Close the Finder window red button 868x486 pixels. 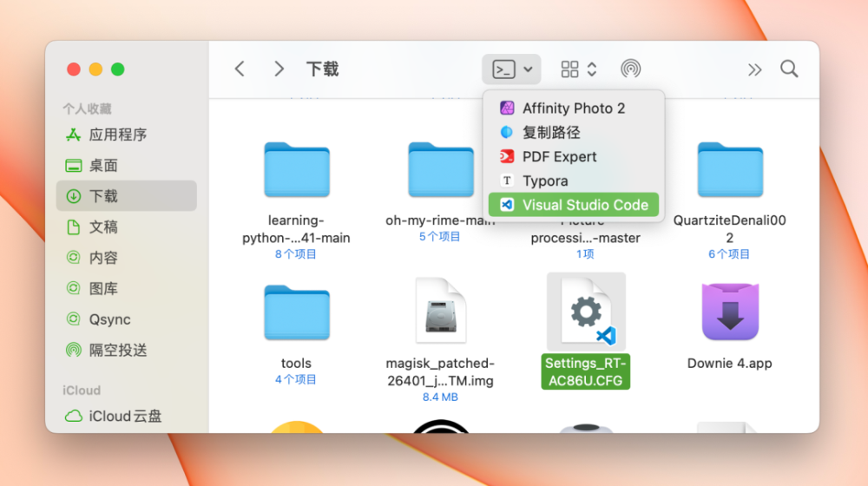74,69
